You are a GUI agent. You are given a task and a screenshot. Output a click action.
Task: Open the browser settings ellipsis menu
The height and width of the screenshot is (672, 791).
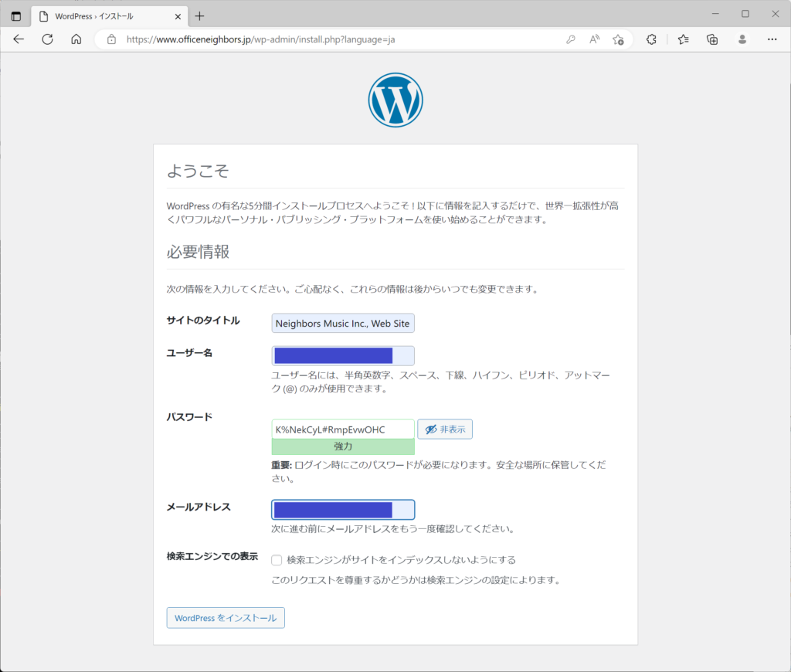(x=772, y=39)
